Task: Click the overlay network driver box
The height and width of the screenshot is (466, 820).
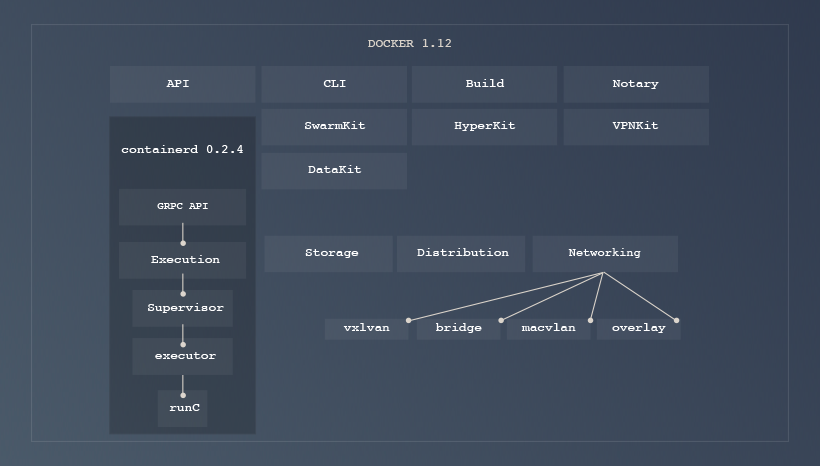Action: (x=638, y=328)
